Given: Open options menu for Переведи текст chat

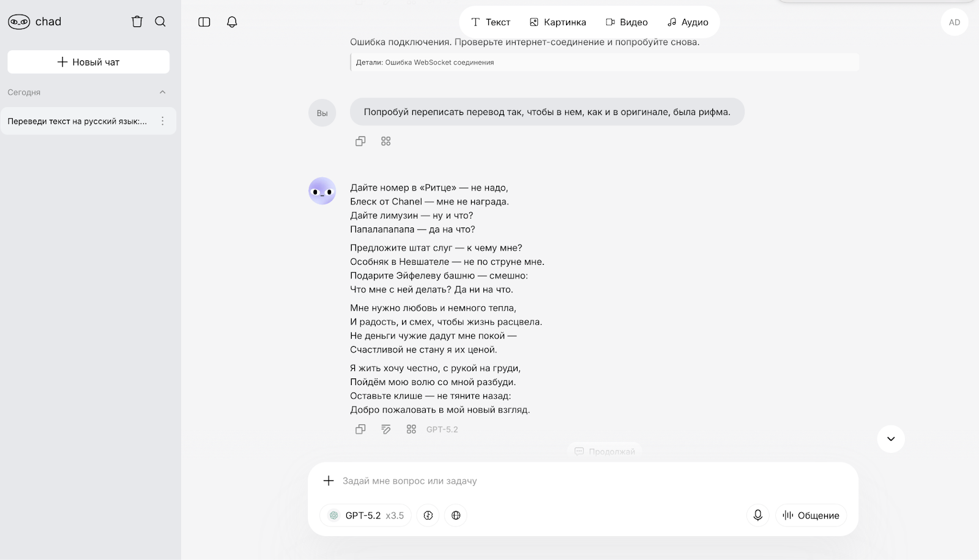Looking at the screenshot, I should click(x=163, y=121).
